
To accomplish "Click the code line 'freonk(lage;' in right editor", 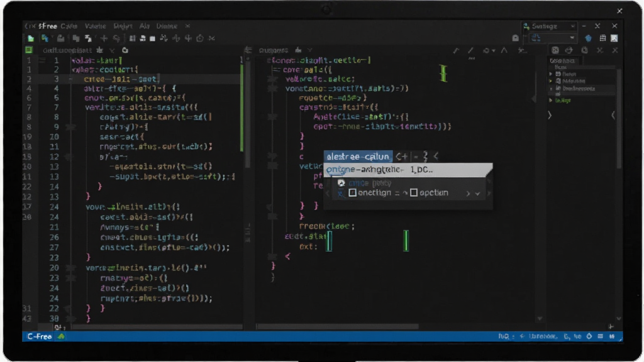I will tap(327, 226).
